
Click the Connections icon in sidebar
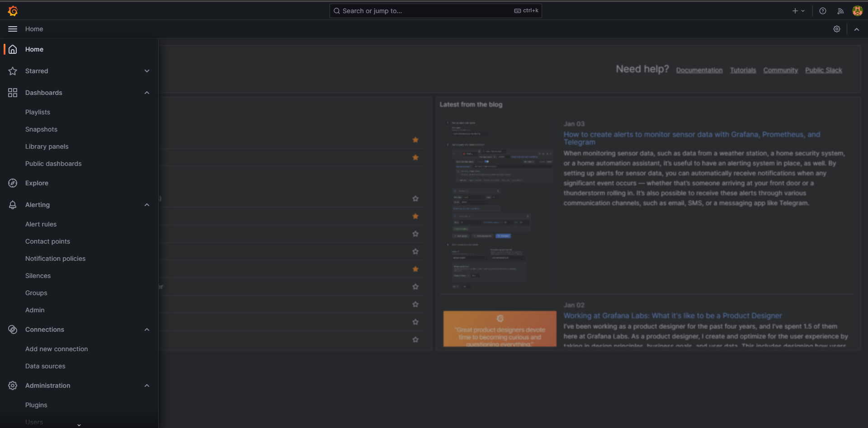13,329
